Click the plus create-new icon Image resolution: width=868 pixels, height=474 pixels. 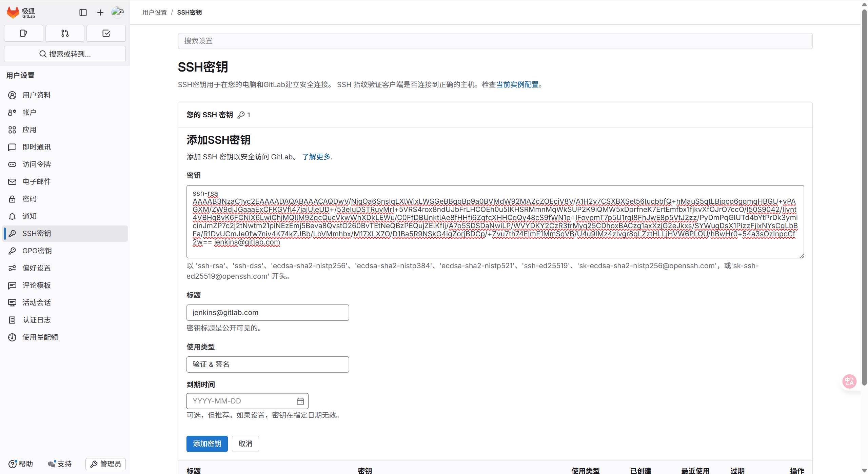pyautogui.click(x=100, y=13)
